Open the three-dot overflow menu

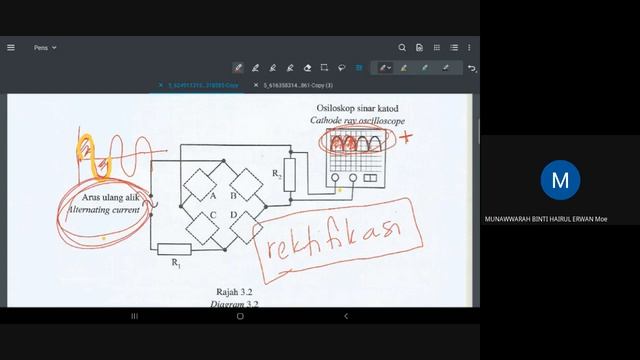click(469, 48)
